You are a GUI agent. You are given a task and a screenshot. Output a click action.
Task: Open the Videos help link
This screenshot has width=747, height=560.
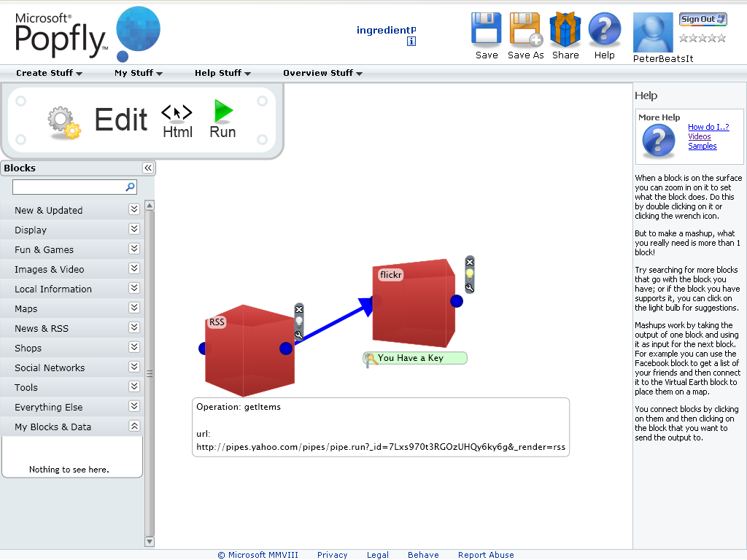tap(700, 136)
